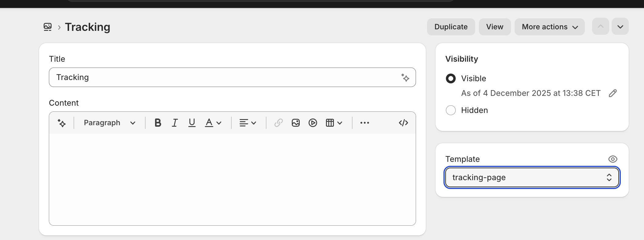Insert an image into content
The height and width of the screenshot is (240, 644).
pyautogui.click(x=295, y=123)
